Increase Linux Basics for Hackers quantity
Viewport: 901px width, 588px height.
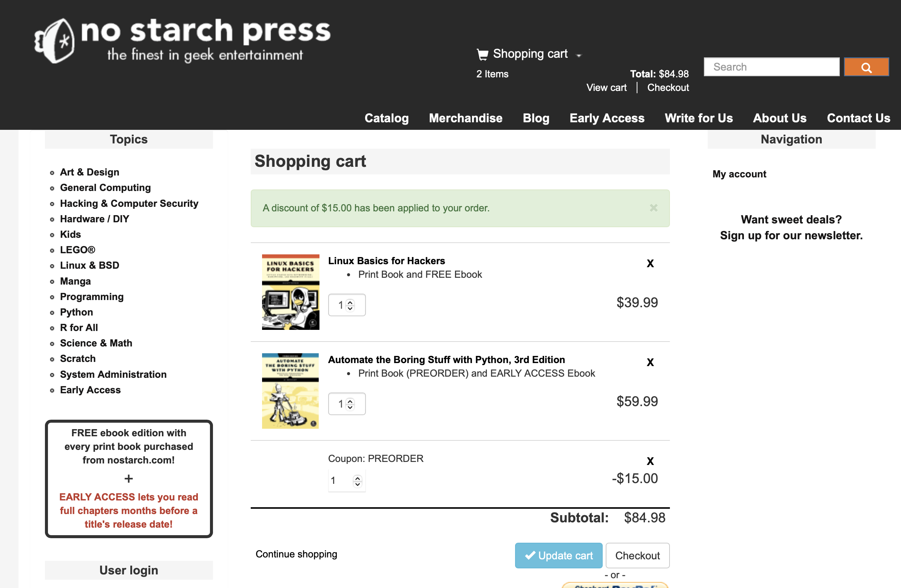pyautogui.click(x=349, y=302)
